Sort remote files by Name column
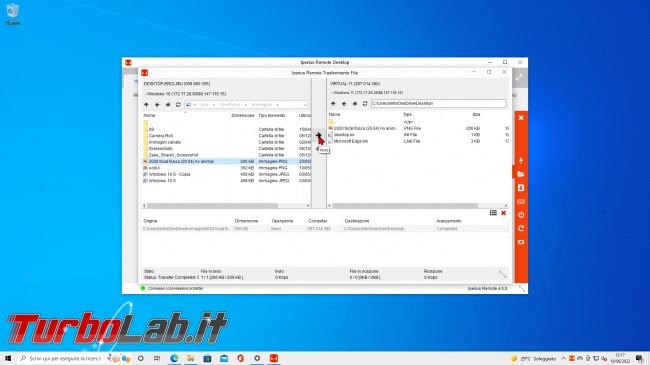Screen dimensions: 650x365 click(334, 114)
